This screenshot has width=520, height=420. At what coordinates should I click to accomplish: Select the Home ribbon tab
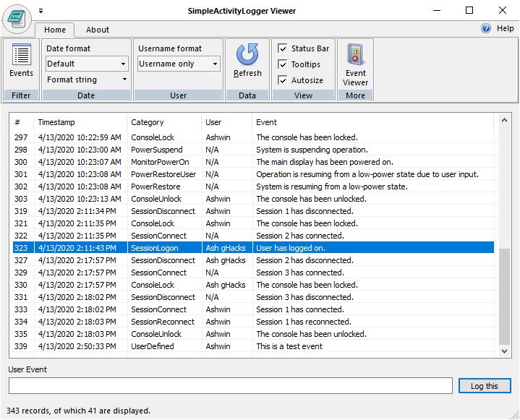55,30
